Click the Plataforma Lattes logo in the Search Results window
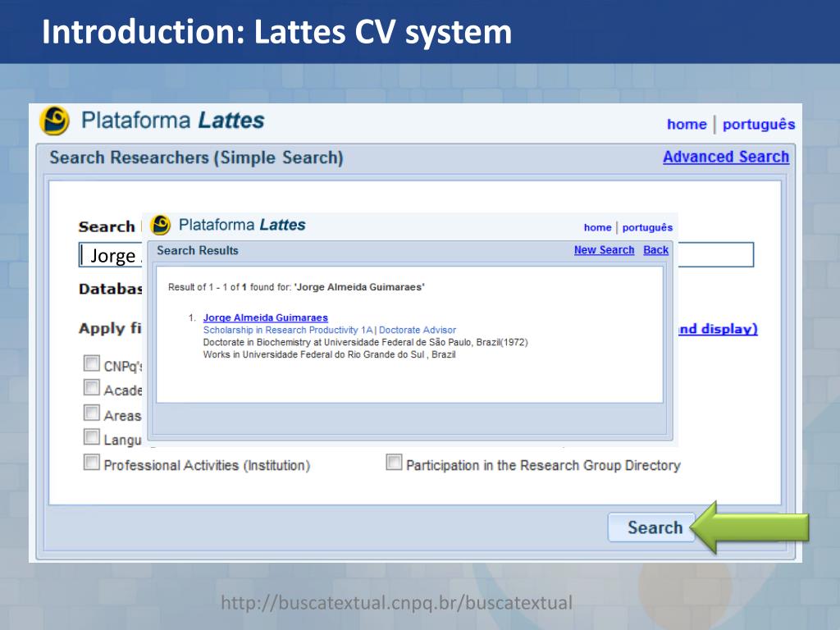 pyautogui.click(x=228, y=225)
